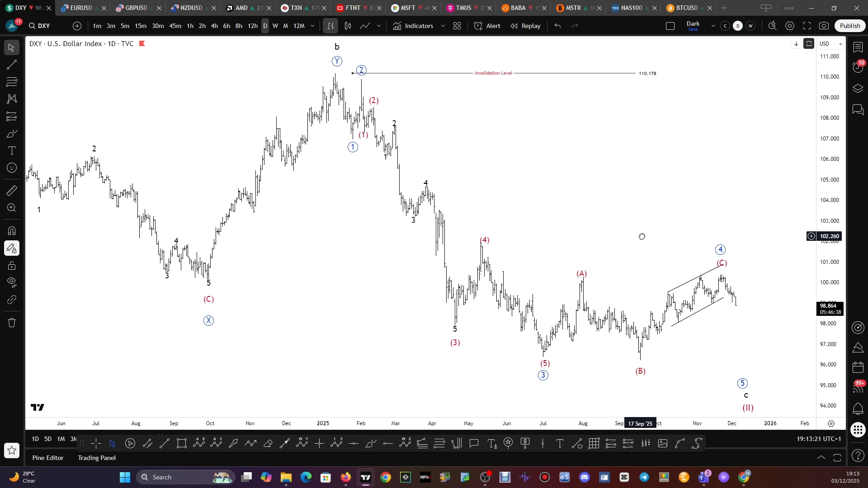Enable magnet snap mode

pos(12,231)
